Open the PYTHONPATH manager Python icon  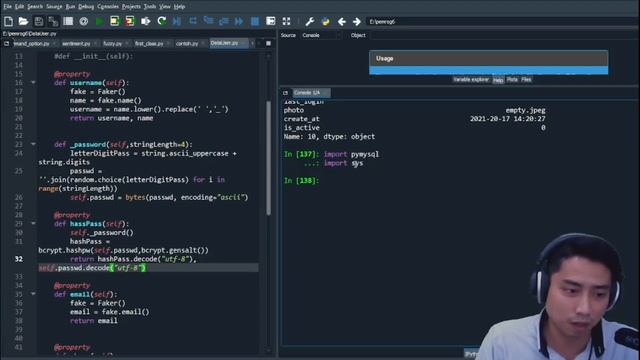pyautogui.click(x=325, y=21)
